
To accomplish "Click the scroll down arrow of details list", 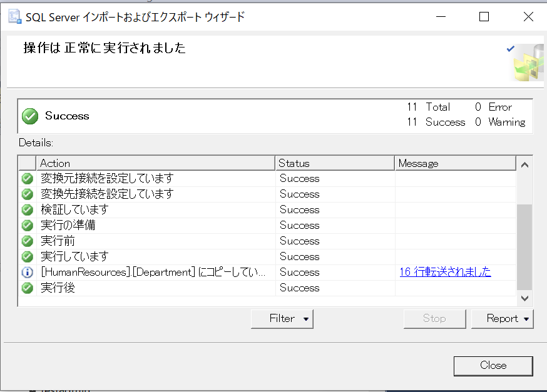I will click(524, 298).
